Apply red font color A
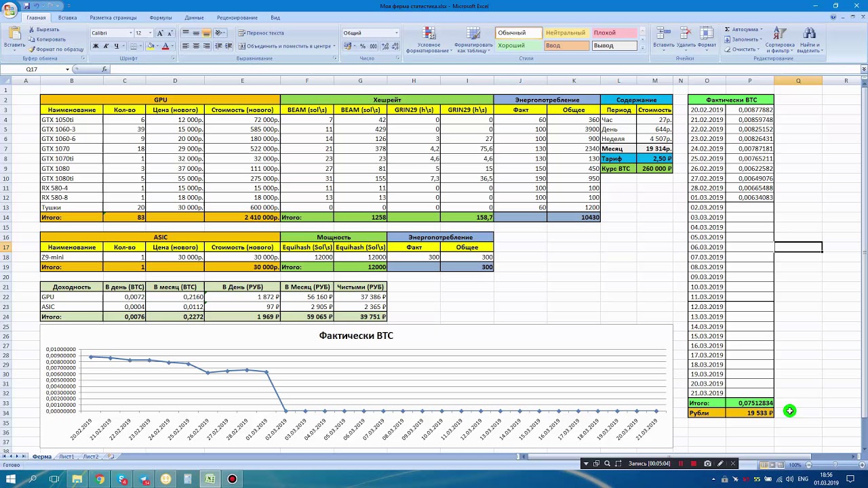The height and width of the screenshot is (488, 868). pyautogui.click(x=165, y=46)
